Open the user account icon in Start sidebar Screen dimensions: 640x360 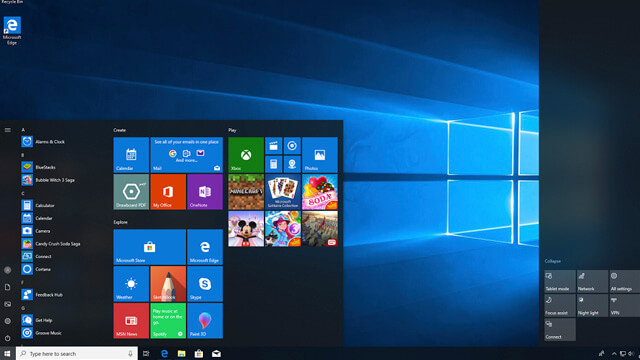7,270
